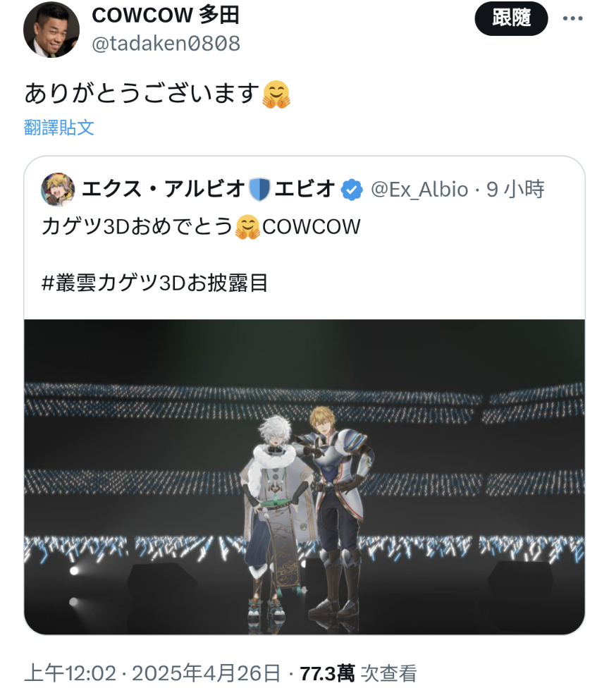Click the hugging emoji after ありがとうございます
Screen dimensions: 609x700
[x=276, y=94]
